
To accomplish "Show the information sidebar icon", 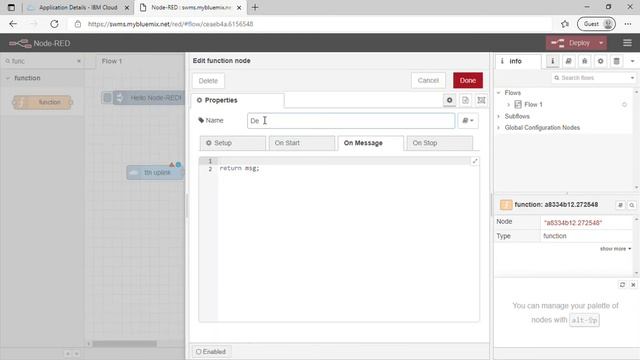I will coord(553,61).
